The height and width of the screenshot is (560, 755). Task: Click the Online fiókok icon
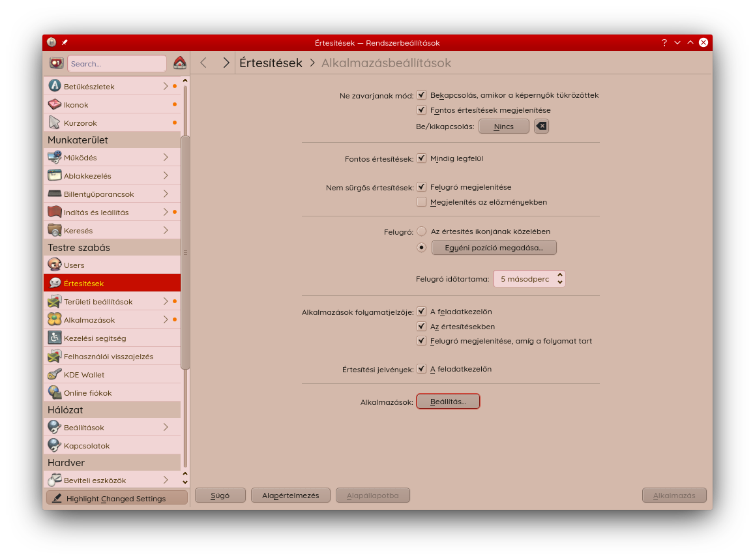pyautogui.click(x=54, y=392)
